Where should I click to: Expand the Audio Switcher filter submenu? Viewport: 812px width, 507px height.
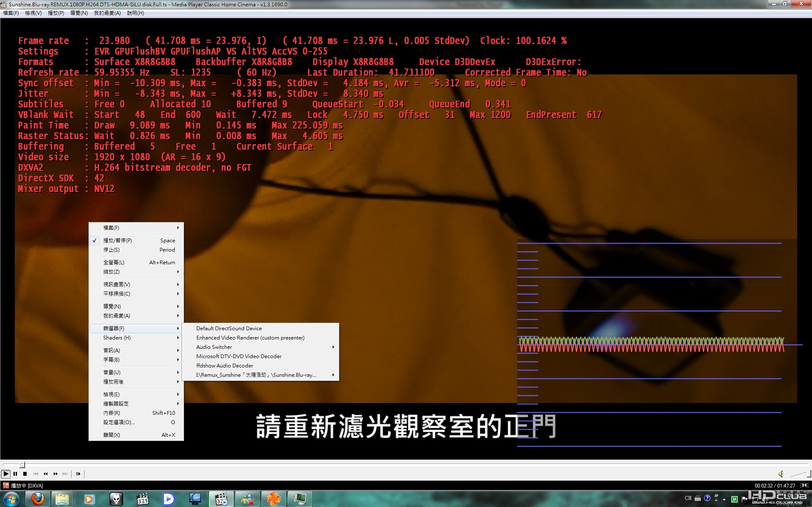[260, 347]
